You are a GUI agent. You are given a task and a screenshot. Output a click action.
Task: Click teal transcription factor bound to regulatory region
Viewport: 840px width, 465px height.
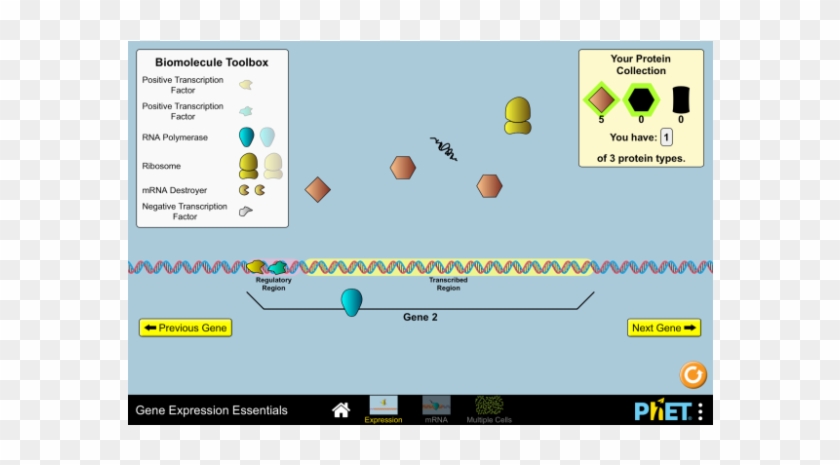[278, 267]
